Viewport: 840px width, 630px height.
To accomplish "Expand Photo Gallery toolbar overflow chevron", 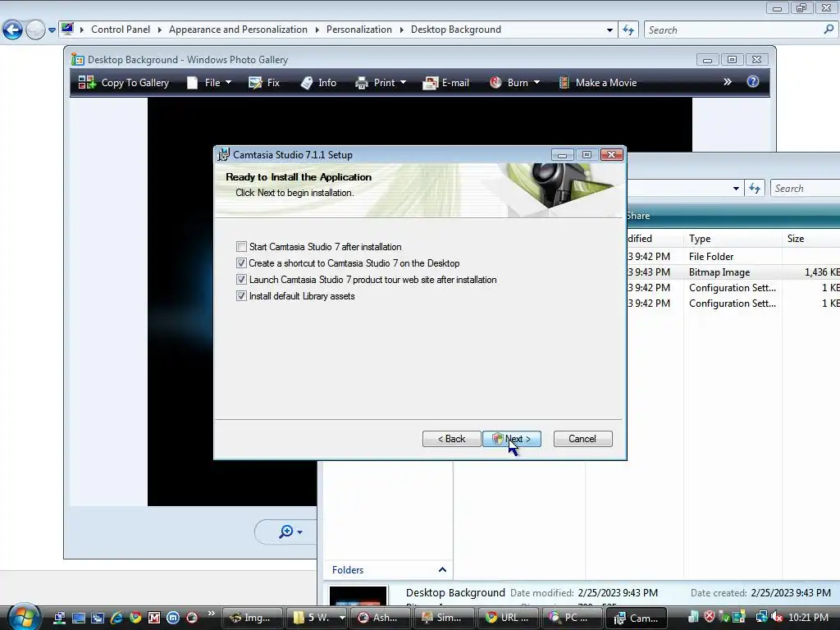I will click(x=728, y=82).
